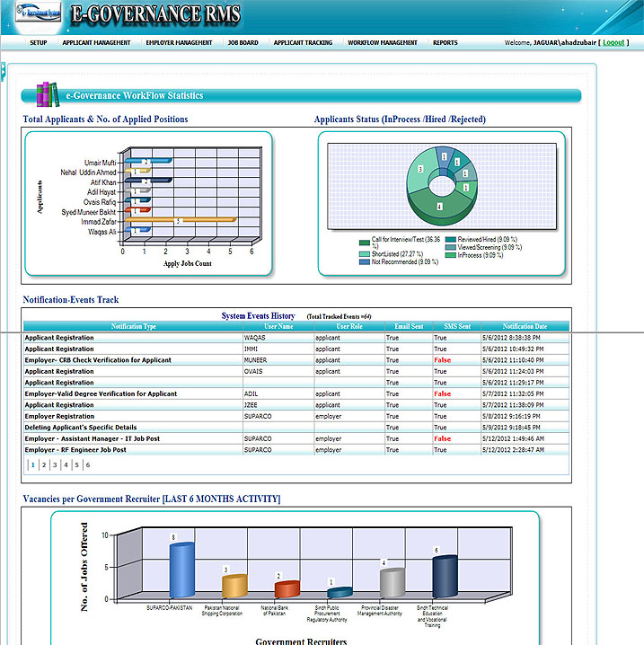Click the Notification Date column header
The image size is (644, 645).
pyautogui.click(x=525, y=326)
